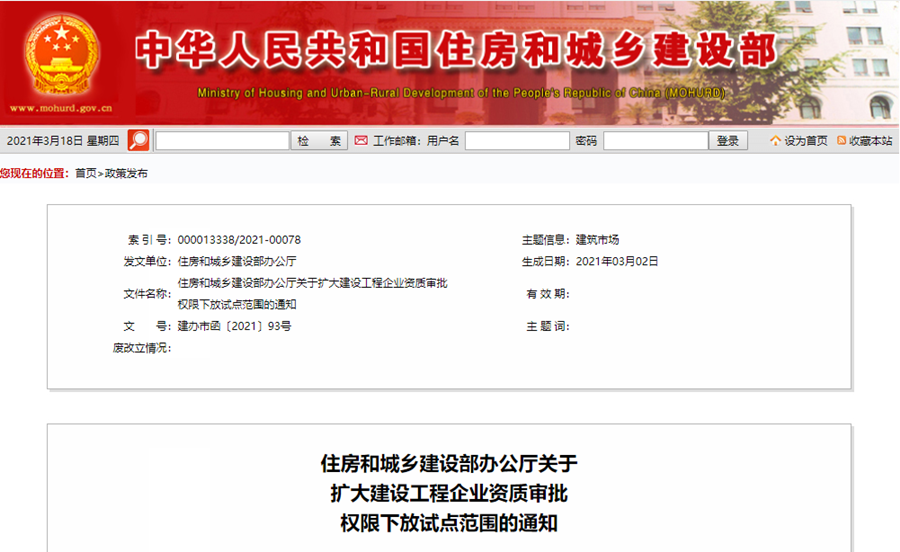This screenshot has width=900, height=552.
Task: Focus the search keyword input field
Action: (x=222, y=141)
